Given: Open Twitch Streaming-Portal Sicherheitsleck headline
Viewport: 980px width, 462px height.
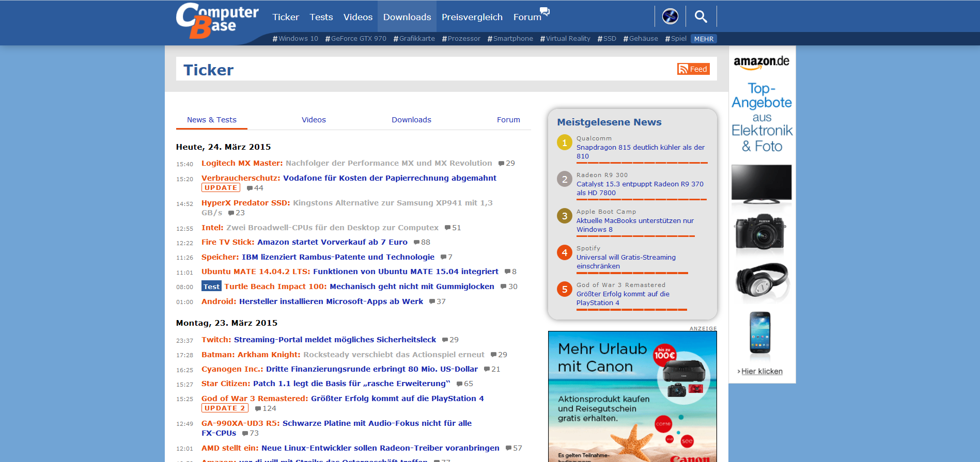Looking at the screenshot, I should (x=319, y=340).
